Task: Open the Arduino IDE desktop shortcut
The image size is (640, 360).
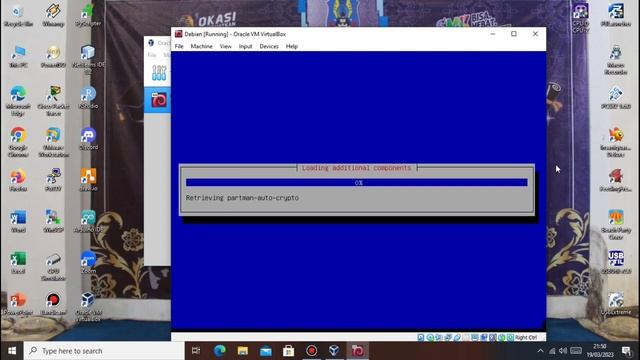Action: (88, 221)
